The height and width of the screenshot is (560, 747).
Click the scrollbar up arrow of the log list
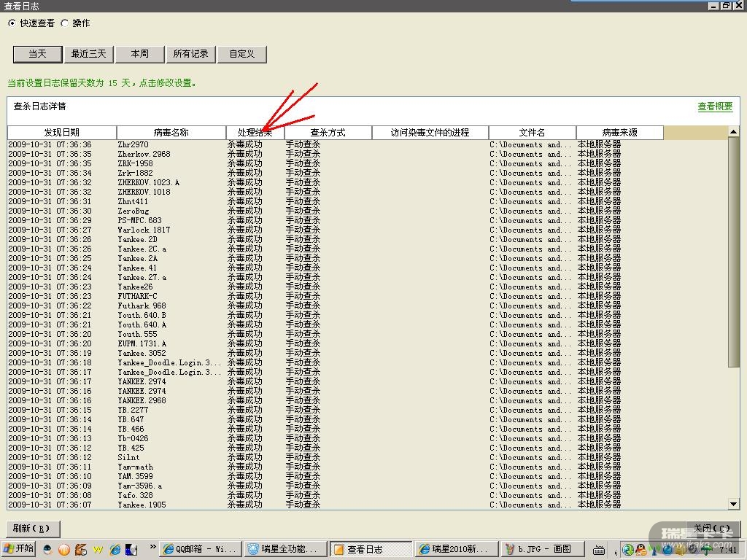pyautogui.click(x=734, y=131)
